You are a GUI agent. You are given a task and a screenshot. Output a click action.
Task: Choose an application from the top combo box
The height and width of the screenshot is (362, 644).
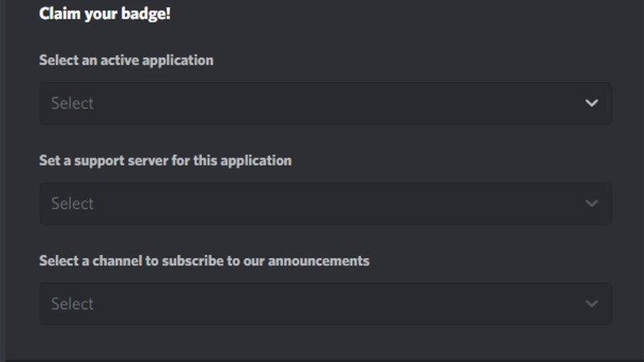coord(325,103)
